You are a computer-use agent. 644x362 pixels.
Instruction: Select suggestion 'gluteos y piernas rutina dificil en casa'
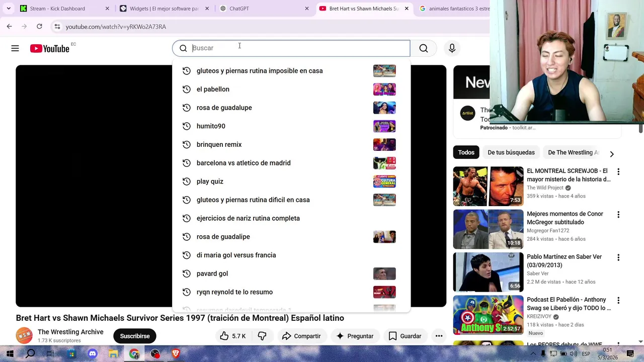tap(291, 200)
